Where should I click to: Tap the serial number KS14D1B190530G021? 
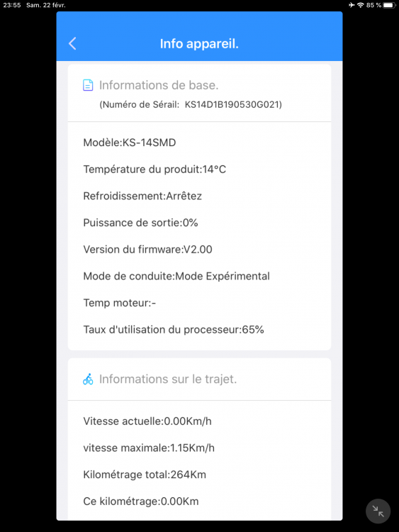[x=232, y=104]
